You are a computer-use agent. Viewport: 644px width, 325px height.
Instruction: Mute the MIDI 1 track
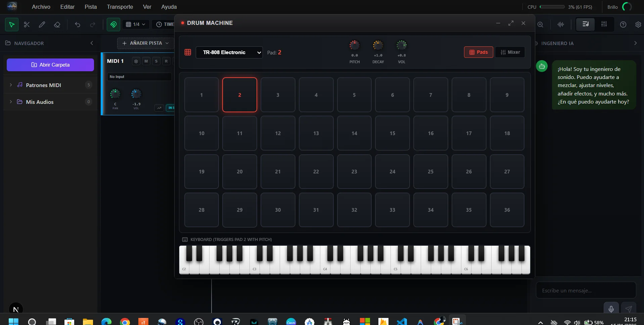click(146, 61)
